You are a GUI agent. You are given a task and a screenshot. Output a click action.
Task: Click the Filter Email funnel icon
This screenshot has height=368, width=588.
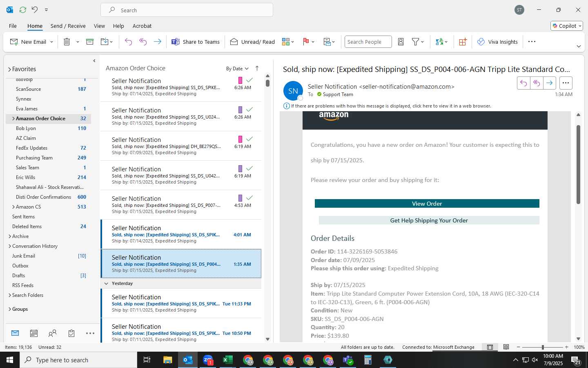coord(415,42)
